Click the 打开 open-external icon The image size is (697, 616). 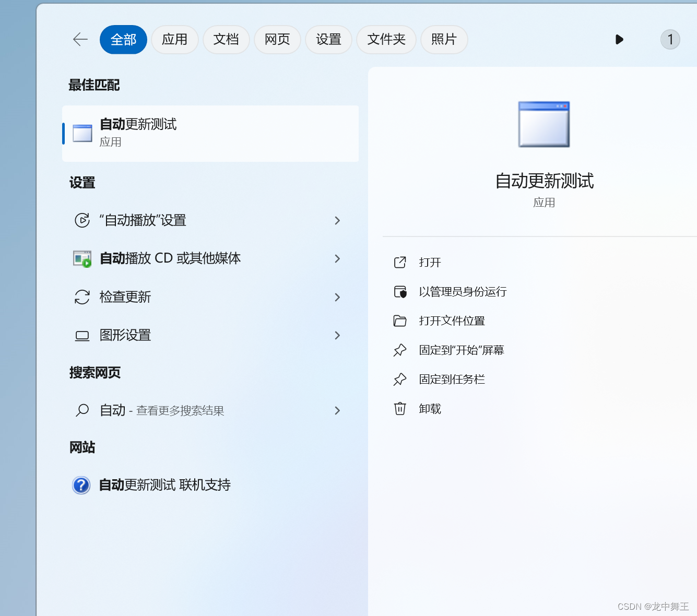coord(400,262)
